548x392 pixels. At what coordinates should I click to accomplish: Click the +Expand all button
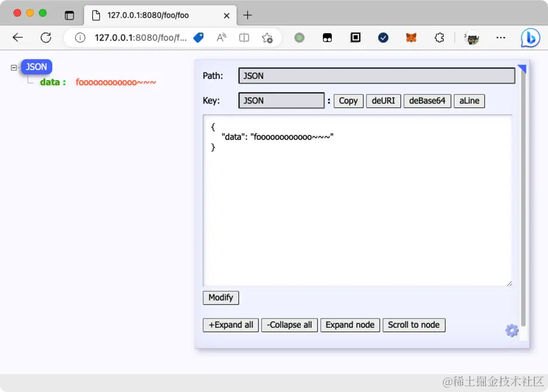[231, 325]
